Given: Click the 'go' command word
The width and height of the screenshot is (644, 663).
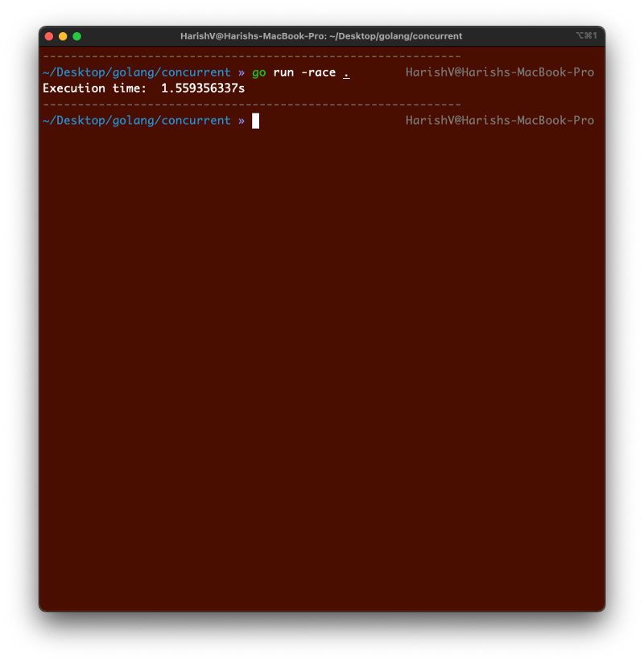Looking at the screenshot, I should (259, 72).
